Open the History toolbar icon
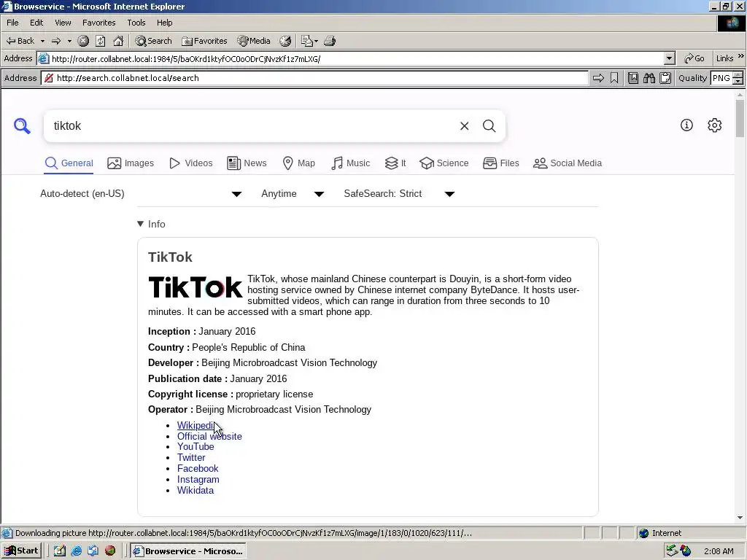Image resolution: width=747 pixels, height=560 pixels. tap(285, 41)
